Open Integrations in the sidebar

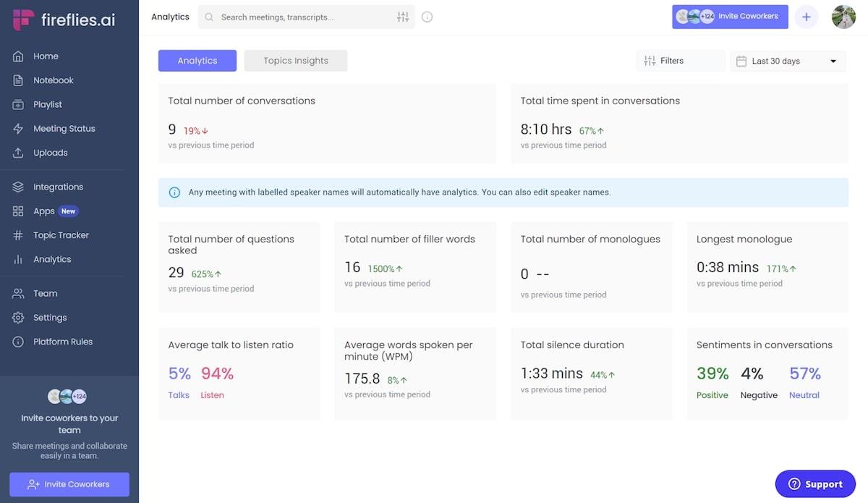click(58, 187)
